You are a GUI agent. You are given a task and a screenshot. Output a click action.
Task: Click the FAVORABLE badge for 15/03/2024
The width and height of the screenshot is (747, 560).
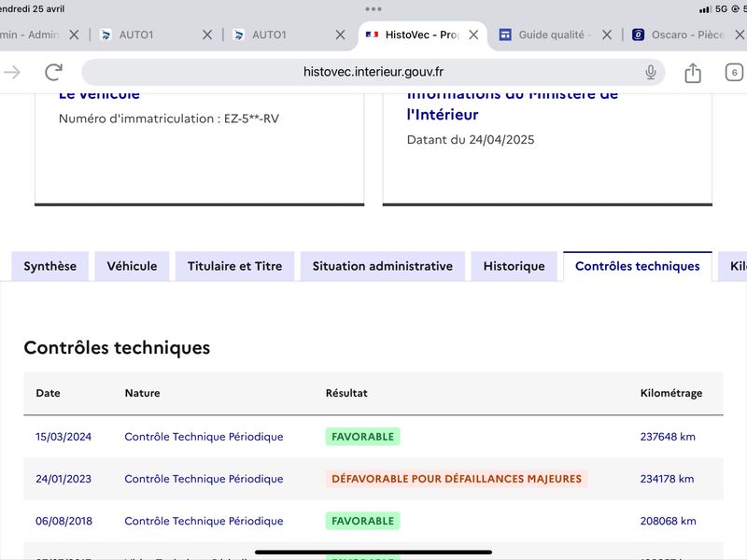pyautogui.click(x=363, y=437)
